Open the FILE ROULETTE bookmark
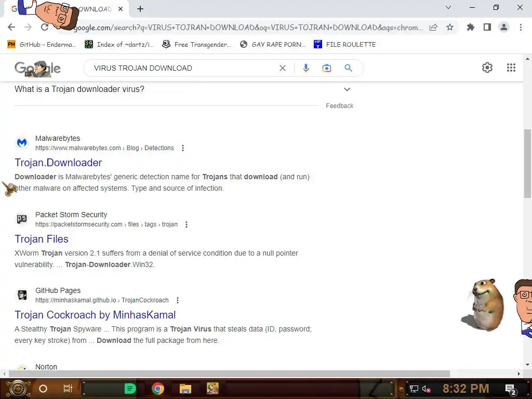 coord(345,45)
